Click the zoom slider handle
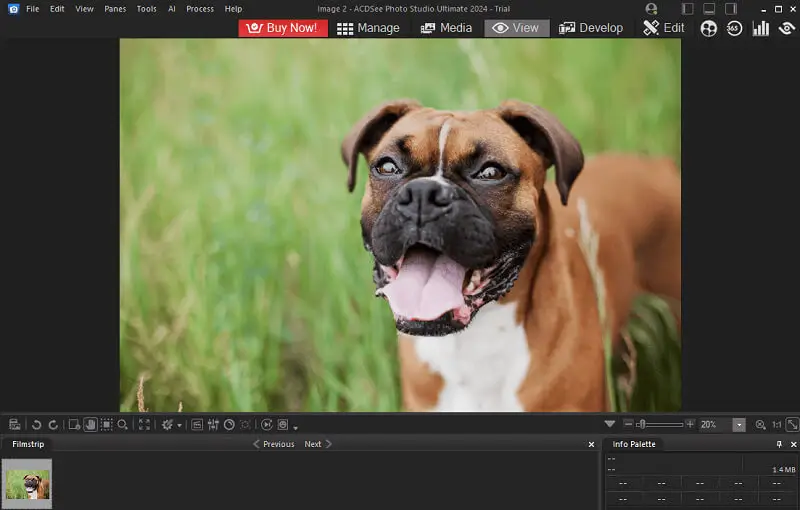The image size is (800, 510). coord(641,425)
